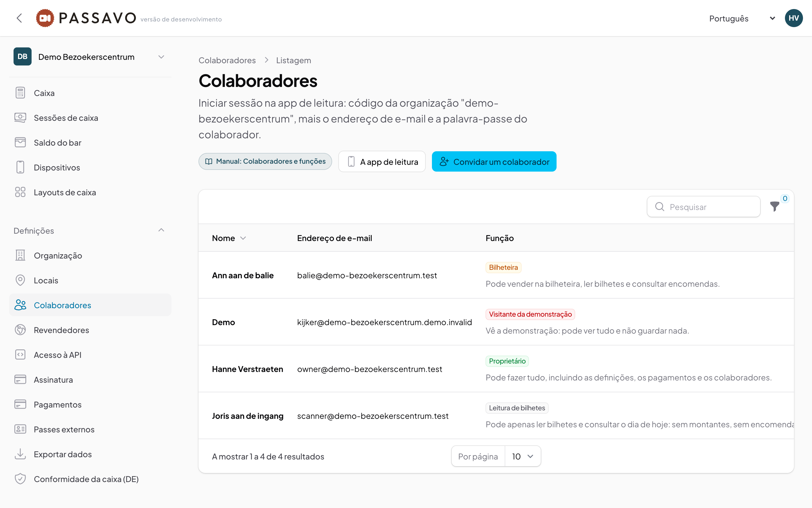Click the Saldo do bar icon
This screenshot has width=812, height=508.
point(20,143)
